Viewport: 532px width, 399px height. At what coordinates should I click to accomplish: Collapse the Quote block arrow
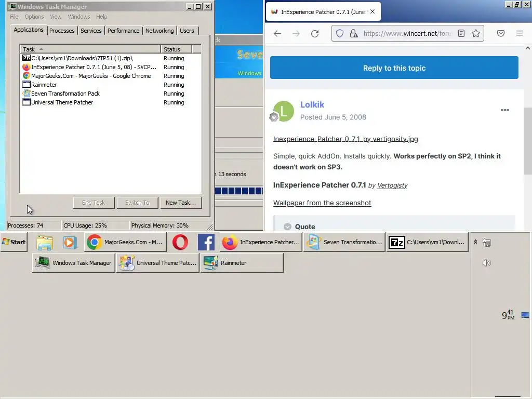coord(287,227)
